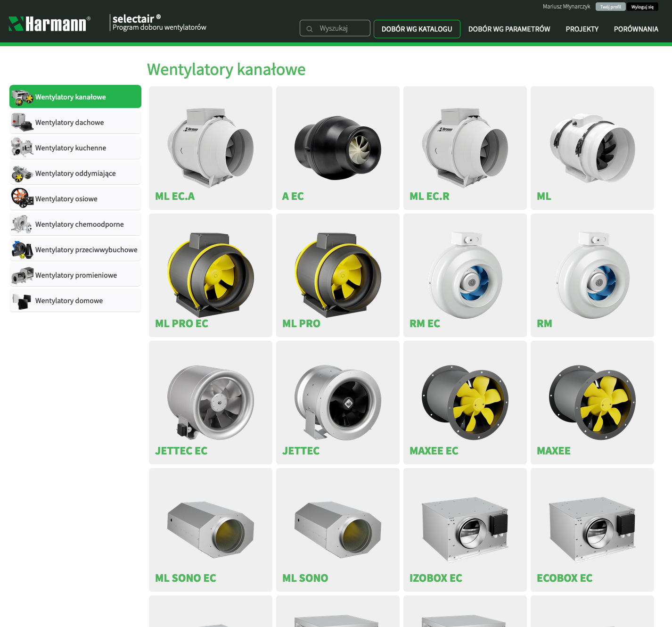Open Wentylatory kuchenne menu label
Image resolution: width=672 pixels, height=627 pixels.
pos(71,148)
